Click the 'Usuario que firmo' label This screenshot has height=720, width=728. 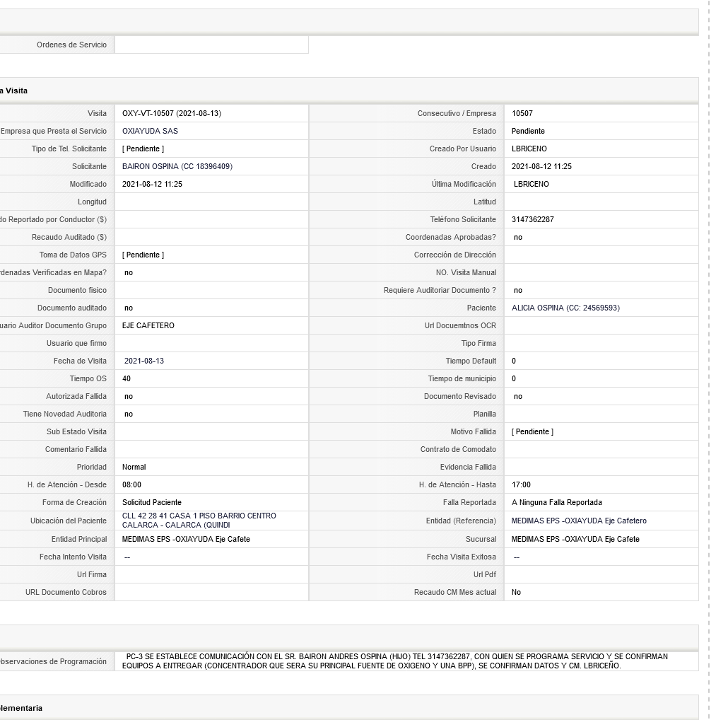point(76,343)
